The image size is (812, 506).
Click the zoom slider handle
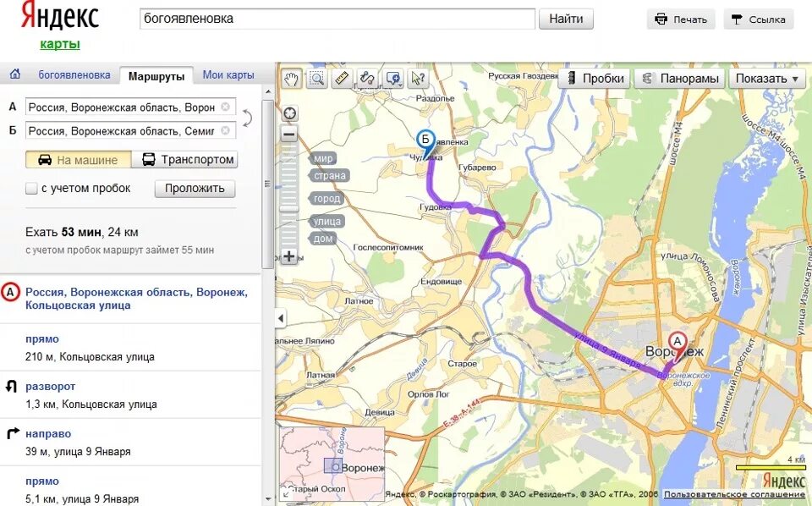click(289, 208)
